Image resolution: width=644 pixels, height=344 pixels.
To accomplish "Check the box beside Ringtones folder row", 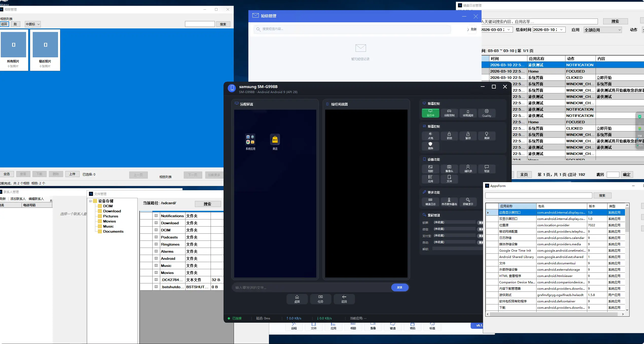I will point(156,244).
